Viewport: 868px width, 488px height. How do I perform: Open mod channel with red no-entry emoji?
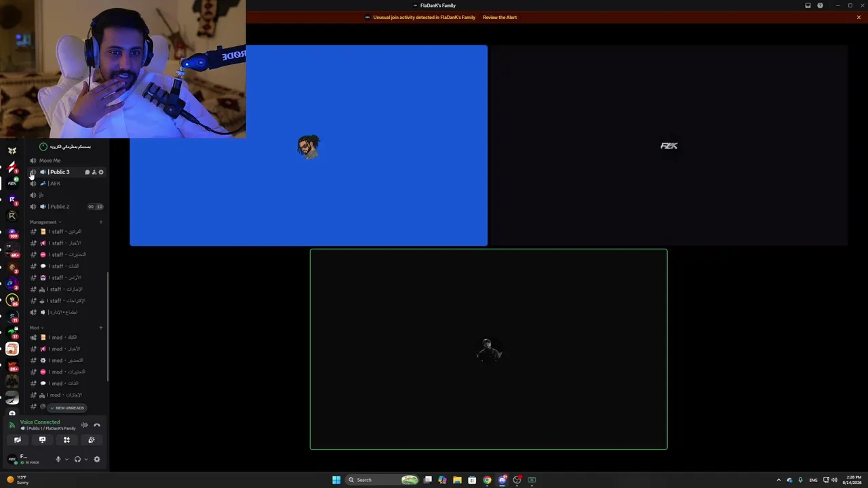[66, 372]
